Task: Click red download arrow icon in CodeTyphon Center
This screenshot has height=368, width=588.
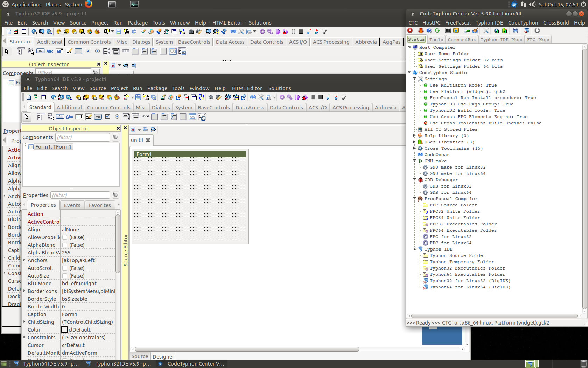Action: point(421,30)
